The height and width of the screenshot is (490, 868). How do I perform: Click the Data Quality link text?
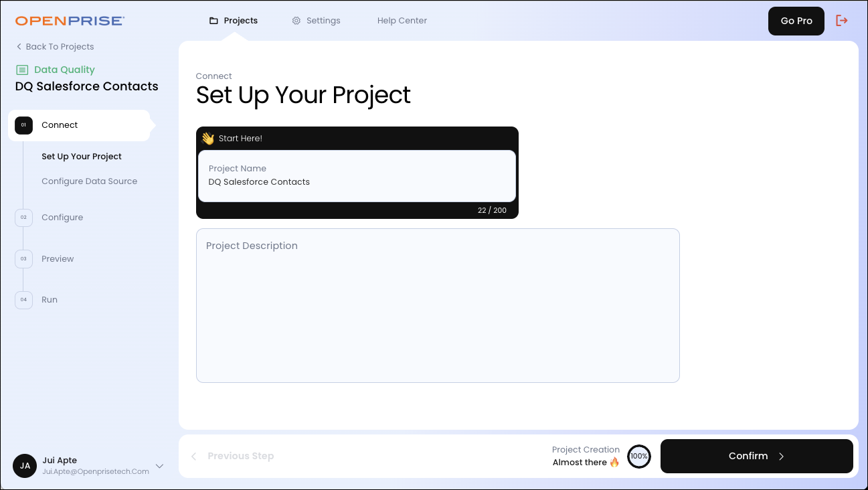pos(64,70)
